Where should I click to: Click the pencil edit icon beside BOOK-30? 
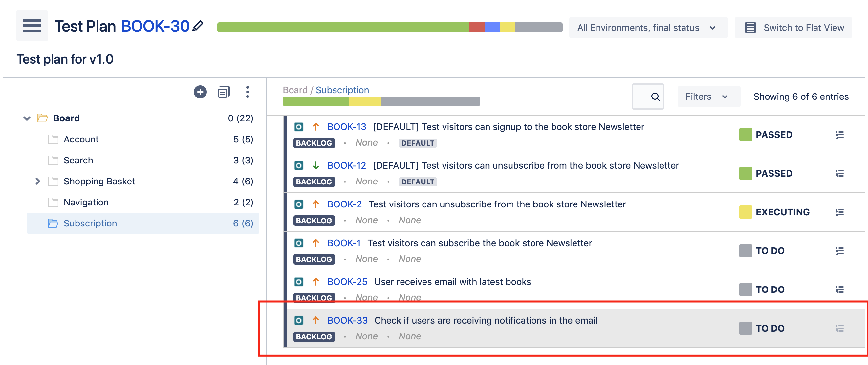pyautogui.click(x=198, y=26)
